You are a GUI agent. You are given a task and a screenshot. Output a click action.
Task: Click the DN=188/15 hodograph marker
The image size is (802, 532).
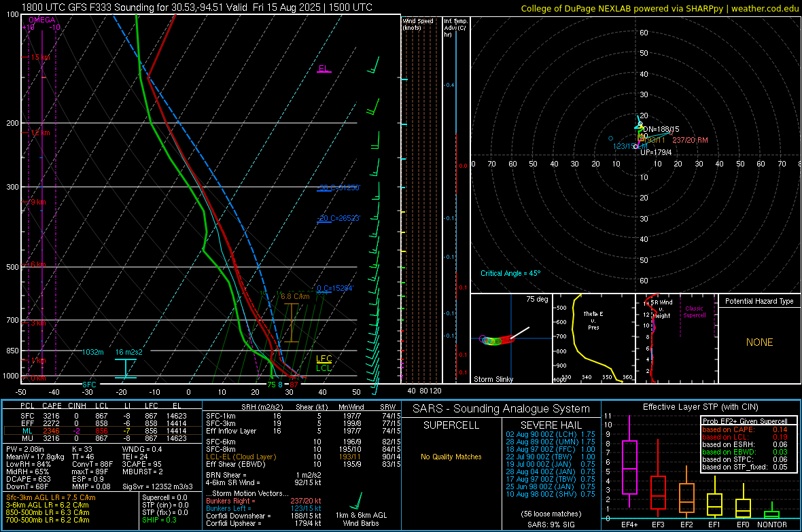tap(661, 129)
